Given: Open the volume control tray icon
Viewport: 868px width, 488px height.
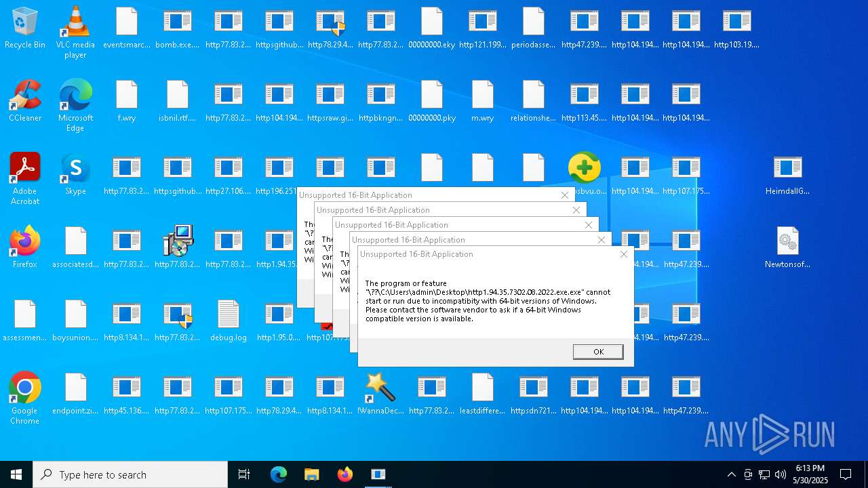Looking at the screenshot, I should click(x=781, y=474).
